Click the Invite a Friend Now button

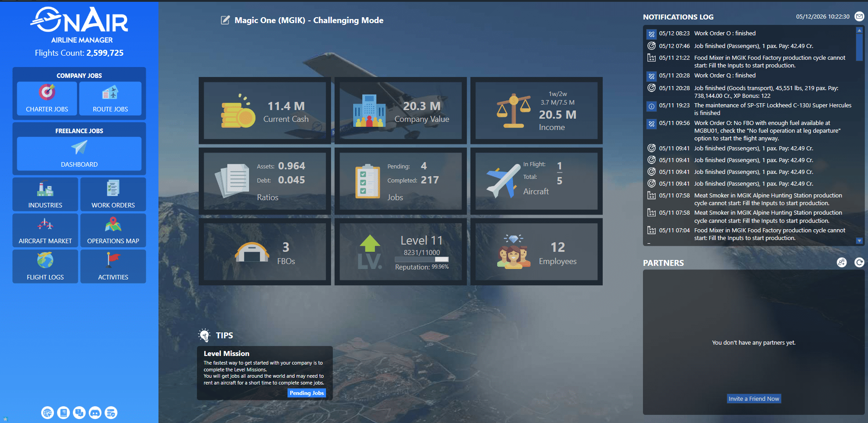coord(754,399)
